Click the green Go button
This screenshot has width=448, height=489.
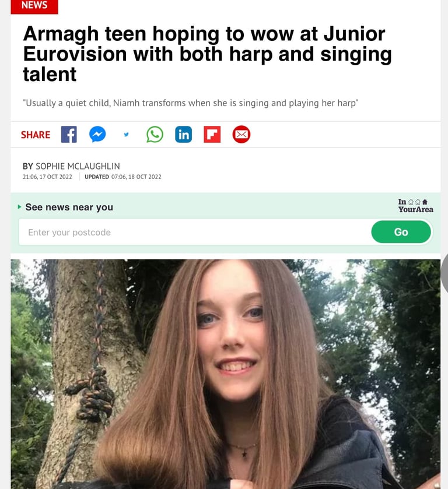coord(401,232)
